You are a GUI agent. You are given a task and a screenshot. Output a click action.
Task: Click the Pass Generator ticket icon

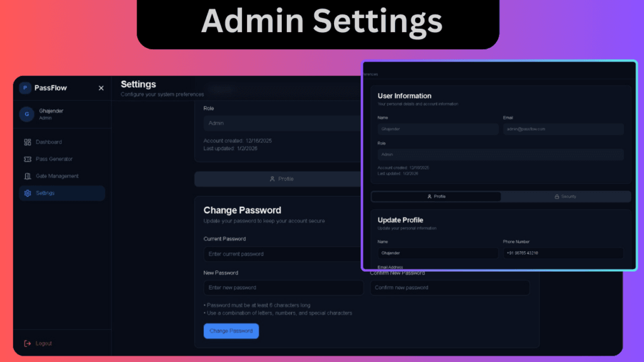pyautogui.click(x=28, y=159)
